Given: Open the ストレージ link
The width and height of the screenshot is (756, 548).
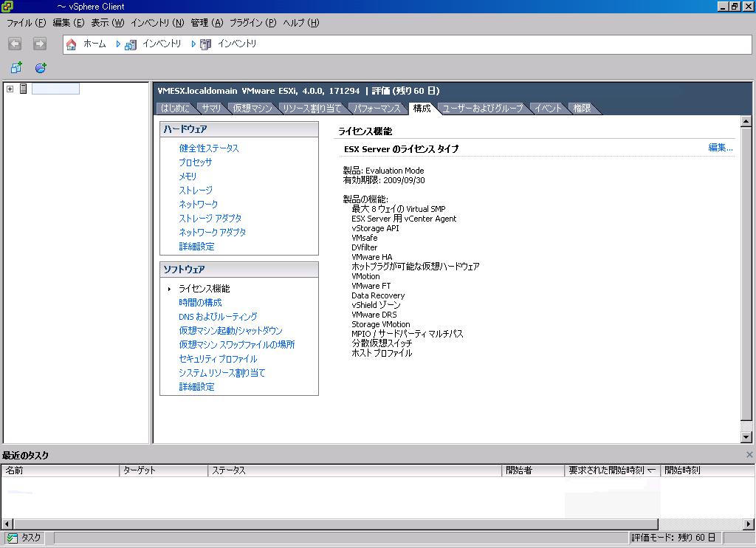Looking at the screenshot, I should tap(196, 191).
